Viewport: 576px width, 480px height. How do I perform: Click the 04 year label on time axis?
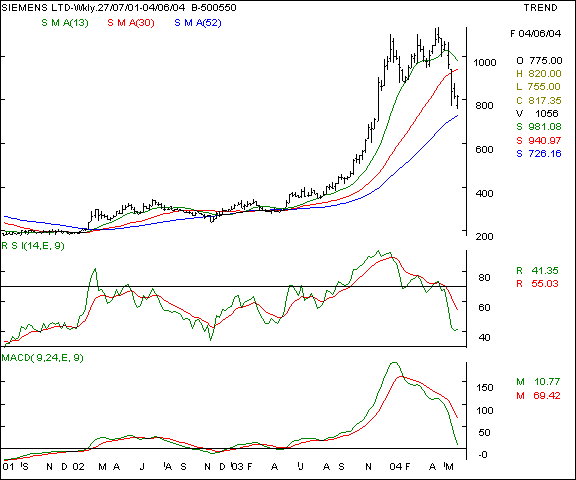pos(396,467)
